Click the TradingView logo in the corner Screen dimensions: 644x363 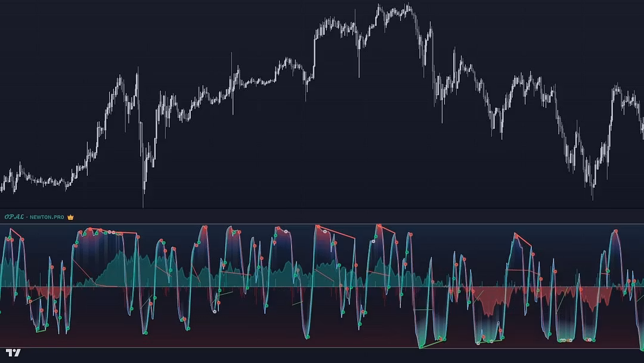pyautogui.click(x=13, y=352)
